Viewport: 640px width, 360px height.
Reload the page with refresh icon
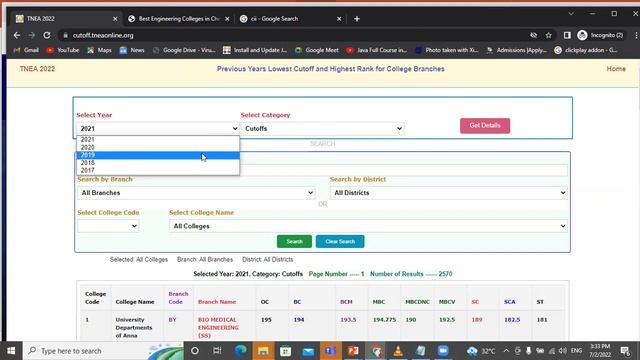click(x=47, y=36)
